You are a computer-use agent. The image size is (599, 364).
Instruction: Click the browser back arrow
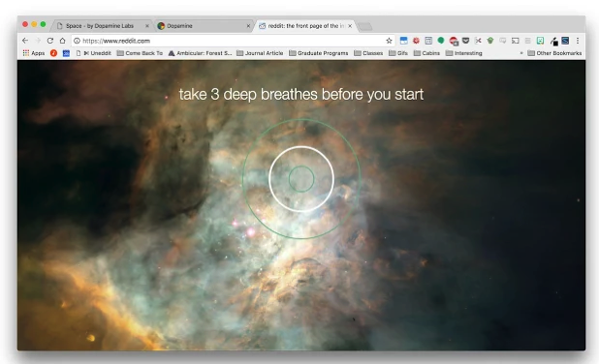[x=25, y=41]
